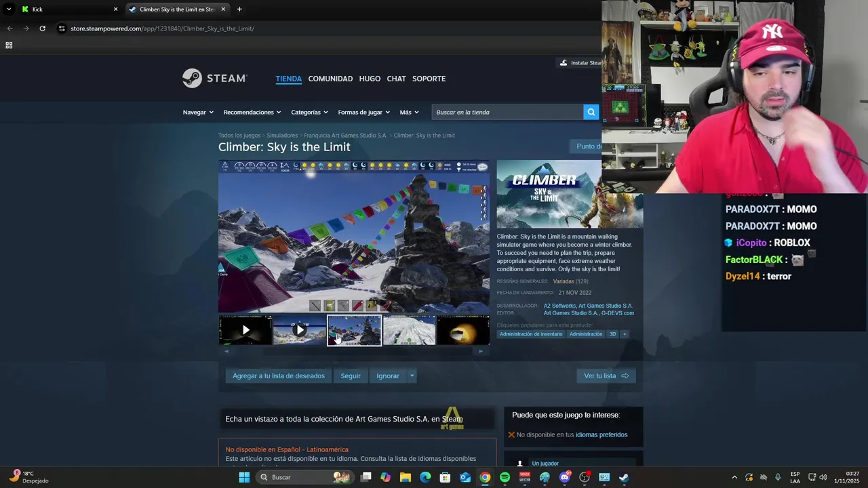Expand the Navegar dropdown menu
The width and height of the screenshot is (868, 488).
(x=198, y=112)
